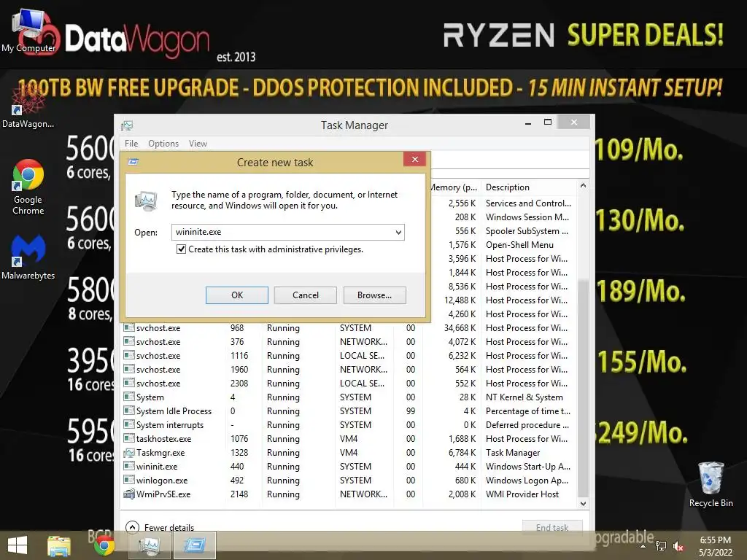Click Cancel in Create new task
The width and height of the screenshot is (747, 560).
click(306, 295)
